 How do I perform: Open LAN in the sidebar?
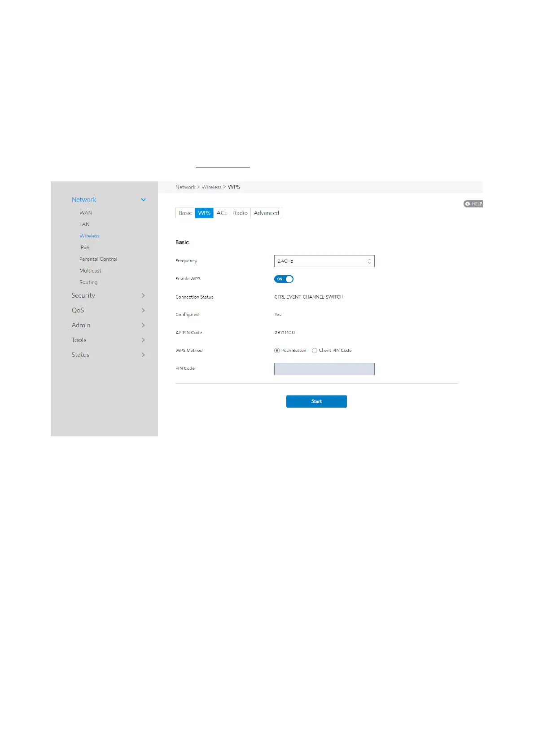(x=85, y=224)
